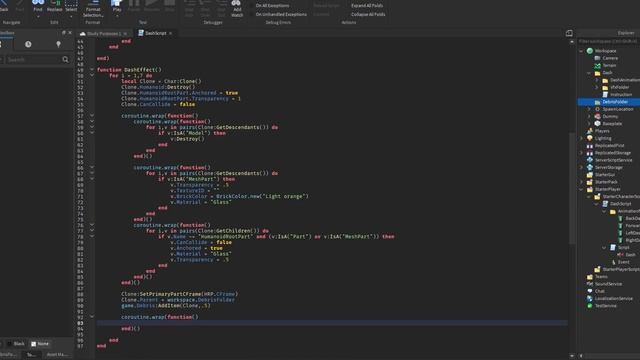The height and width of the screenshot is (360, 640).
Task: Click the detach script editor icon near Explorer
Action: 569,33
